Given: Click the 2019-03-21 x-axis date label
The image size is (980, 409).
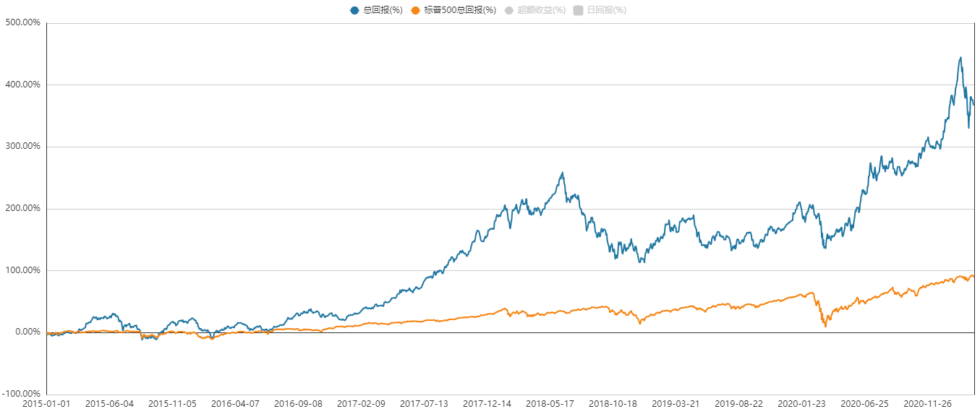Looking at the screenshot, I should tap(676, 402).
